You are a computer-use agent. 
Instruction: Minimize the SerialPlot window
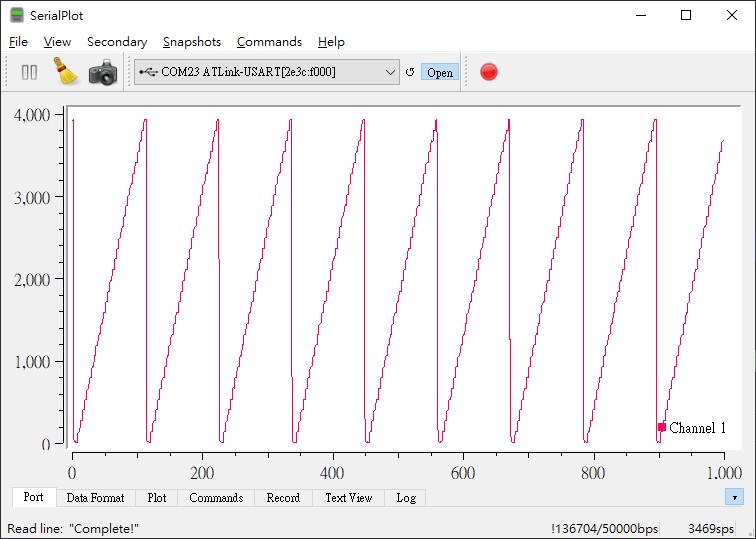641,15
